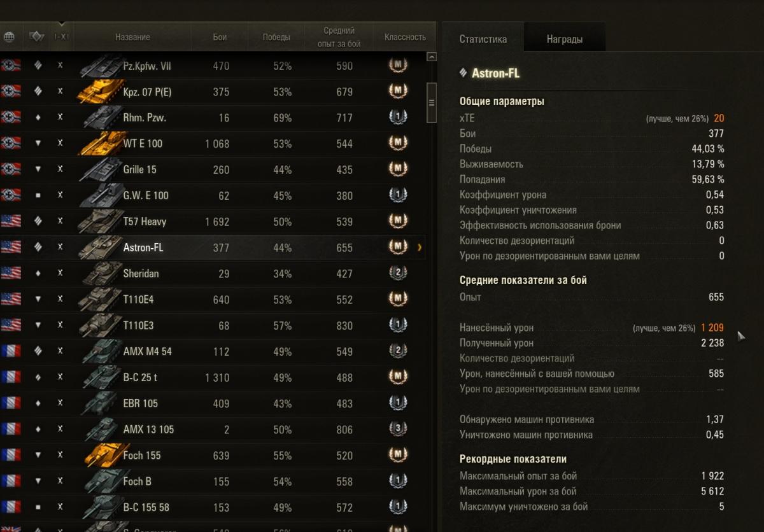Expand Astron-FL row yellow arrow
764x532 pixels.
[420, 248]
